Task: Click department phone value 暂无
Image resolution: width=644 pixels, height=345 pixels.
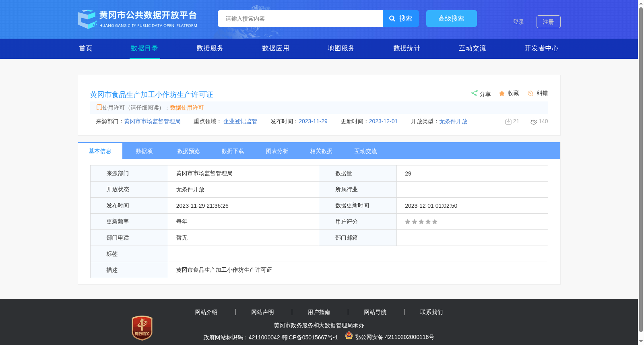Action: coord(182,238)
